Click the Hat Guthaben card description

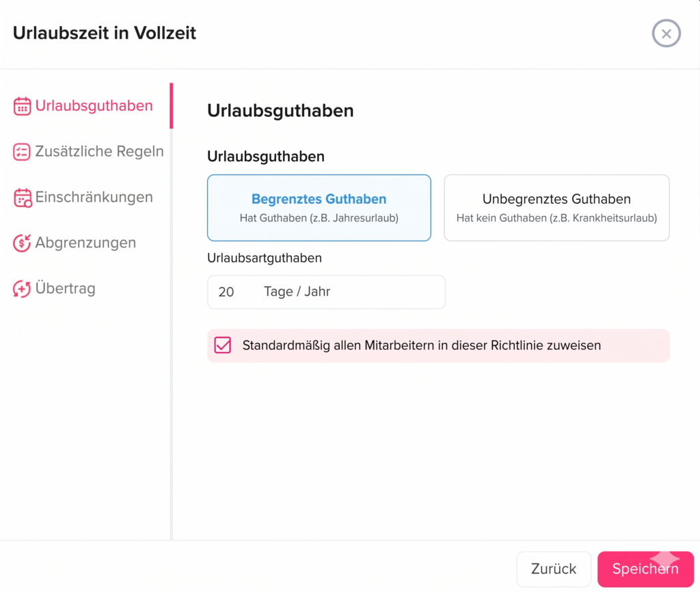click(319, 217)
